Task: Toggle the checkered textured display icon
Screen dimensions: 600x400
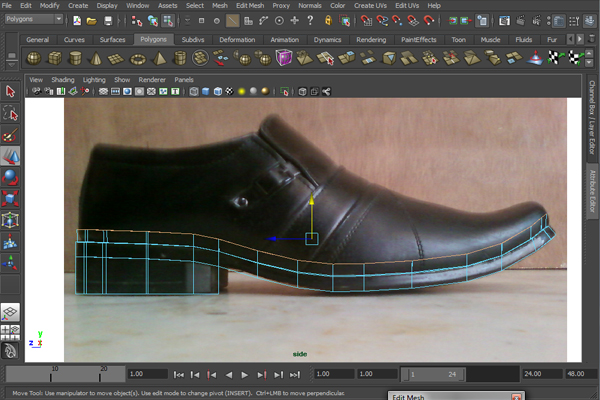Action: [229, 91]
